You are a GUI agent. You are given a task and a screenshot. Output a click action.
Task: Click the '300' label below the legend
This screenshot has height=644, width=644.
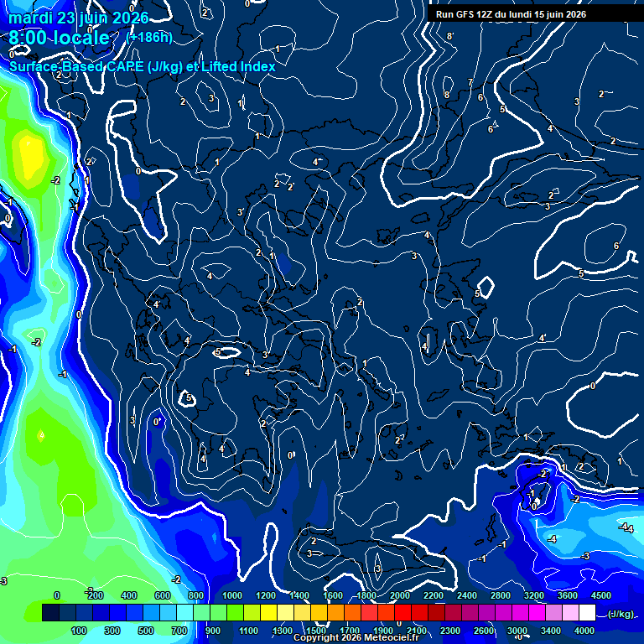click(112, 631)
